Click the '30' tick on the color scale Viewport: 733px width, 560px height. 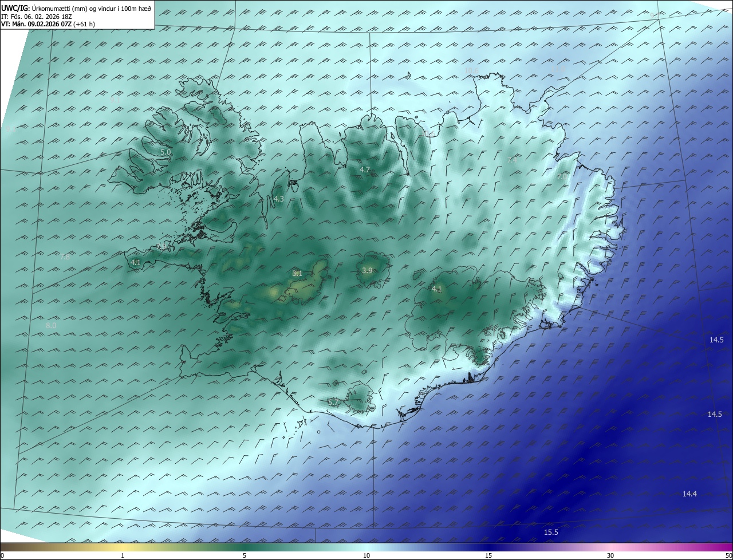pos(610,555)
